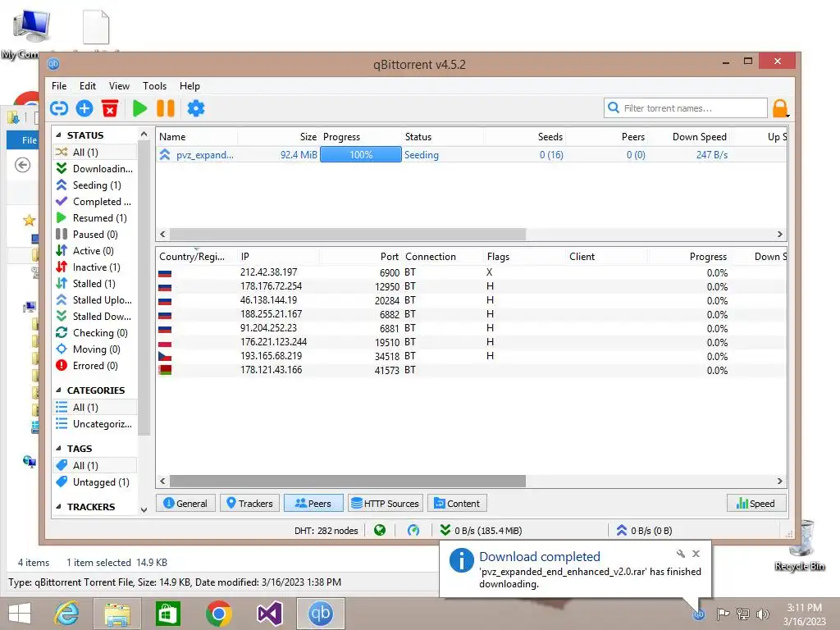The height and width of the screenshot is (630, 840).
Task: Select Untagged (1) under Tags
Action: click(x=95, y=482)
